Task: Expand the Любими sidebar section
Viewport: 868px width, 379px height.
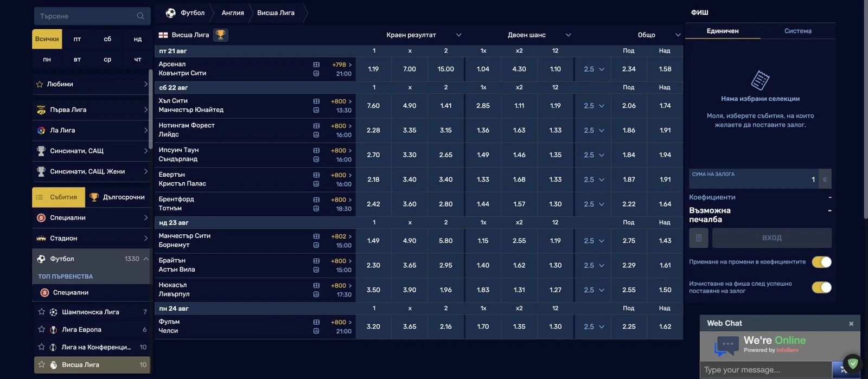Action: (91, 84)
